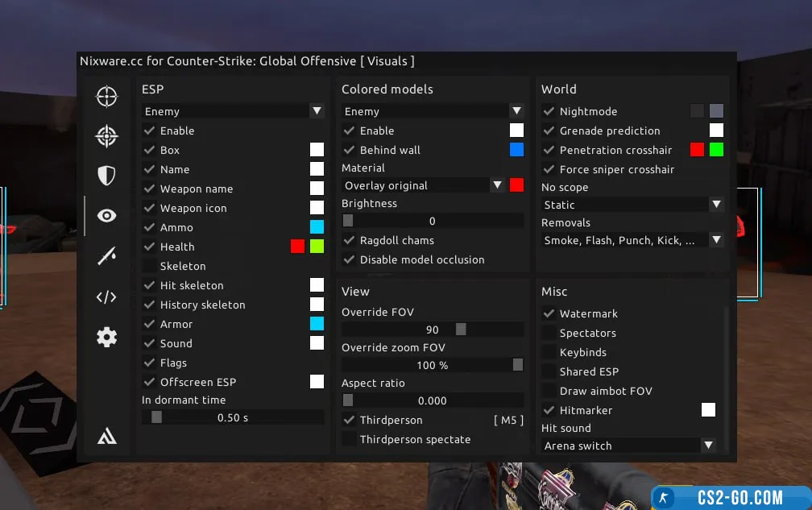The height and width of the screenshot is (510, 812).
Task: Disable the Nightmode checkbox
Action: pyautogui.click(x=549, y=111)
